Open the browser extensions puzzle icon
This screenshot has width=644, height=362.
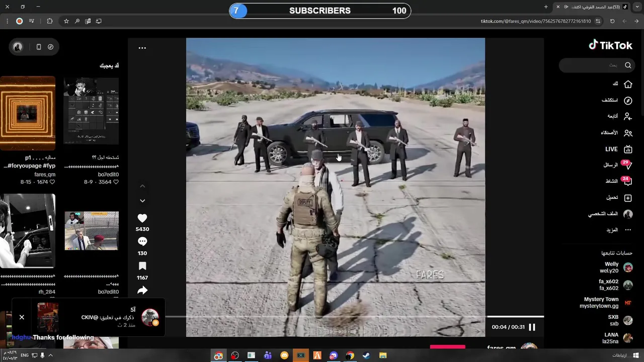(x=50, y=21)
